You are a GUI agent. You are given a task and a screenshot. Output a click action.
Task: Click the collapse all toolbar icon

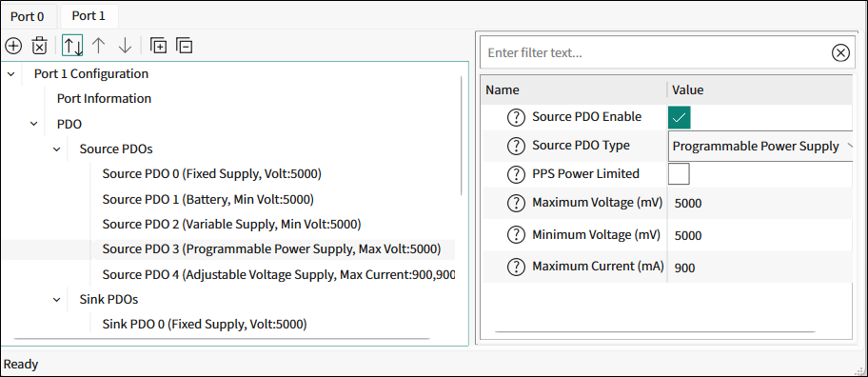tap(185, 46)
